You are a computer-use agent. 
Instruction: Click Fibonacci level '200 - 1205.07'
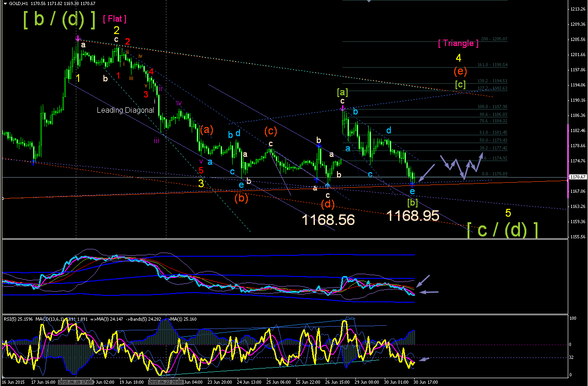494,39
